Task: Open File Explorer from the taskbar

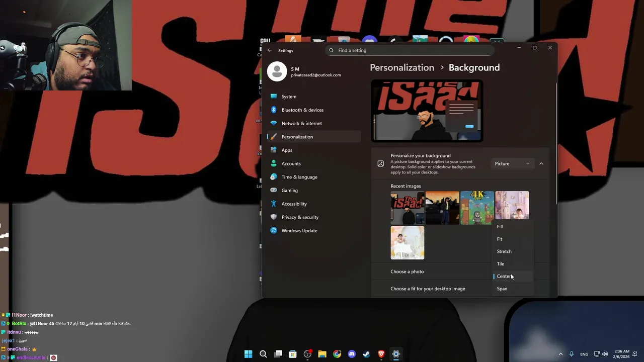Action: 322,354
